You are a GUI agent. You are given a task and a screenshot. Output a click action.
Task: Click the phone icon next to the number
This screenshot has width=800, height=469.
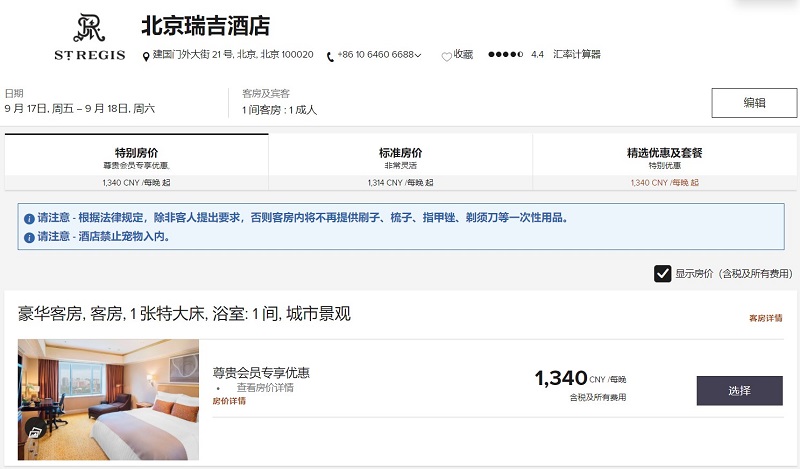coord(330,57)
